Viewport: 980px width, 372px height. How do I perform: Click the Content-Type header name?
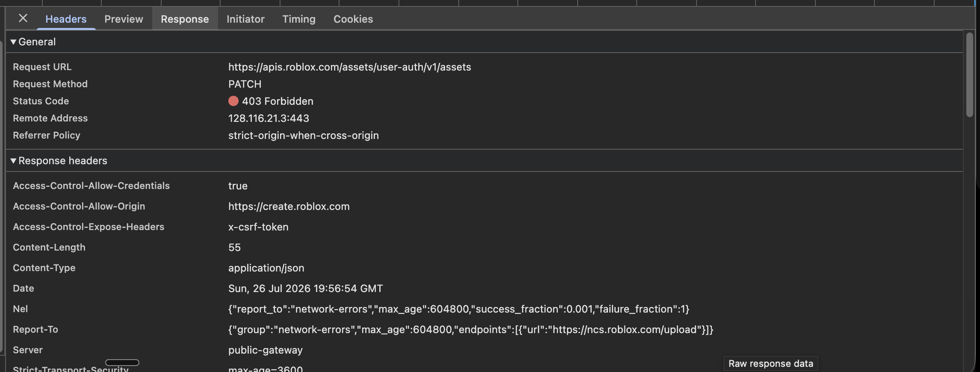pyautogui.click(x=44, y=268)
